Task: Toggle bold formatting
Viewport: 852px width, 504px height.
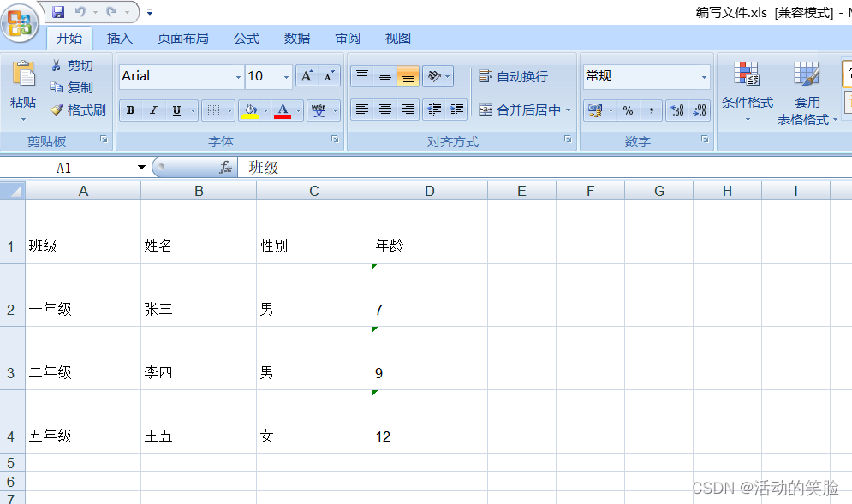Action: [x=130, y=110]
